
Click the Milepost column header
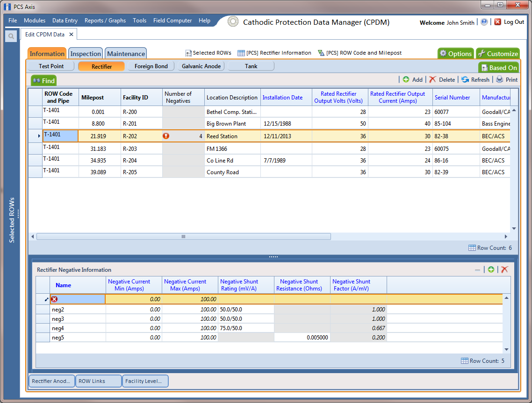(100, 97)
